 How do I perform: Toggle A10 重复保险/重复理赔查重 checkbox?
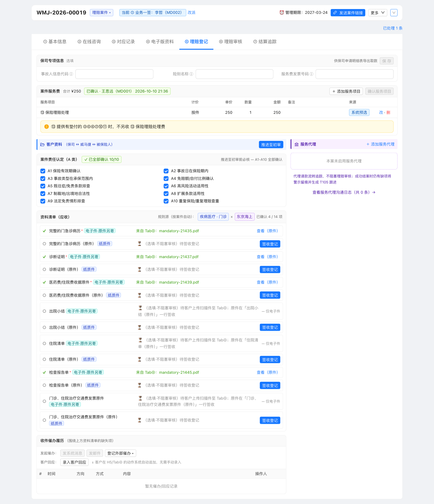point(166,201)
